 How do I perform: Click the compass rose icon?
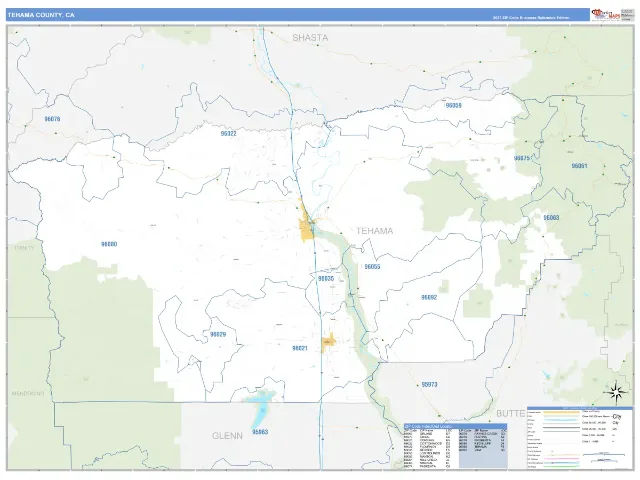[616, 392]
